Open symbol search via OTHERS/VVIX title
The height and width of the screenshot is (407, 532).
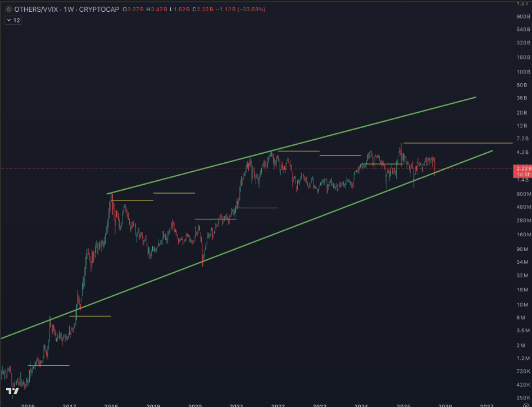(33, 10)
